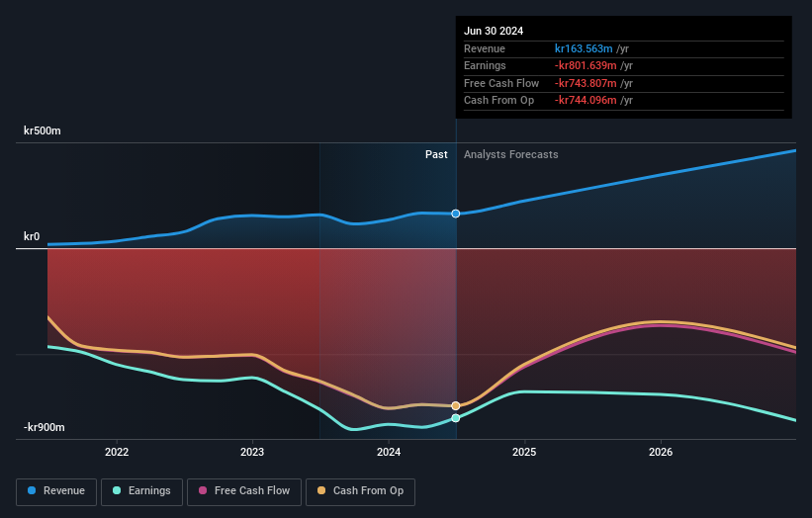Toggle the Cash From Op legend button
The height and width of the screenshot is (518, 812).
(360, 491)
